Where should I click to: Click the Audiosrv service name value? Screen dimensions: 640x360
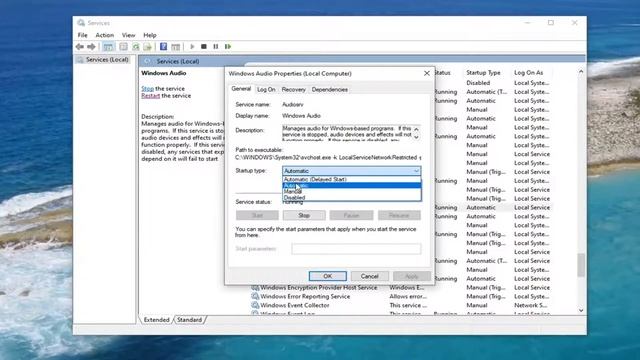pyautogui.click(x=293, y=105)
